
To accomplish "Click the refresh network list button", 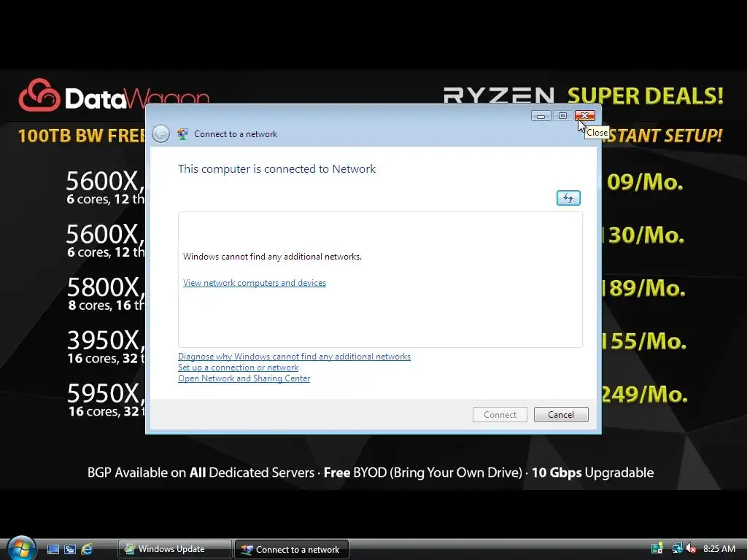I will [568, 198].
